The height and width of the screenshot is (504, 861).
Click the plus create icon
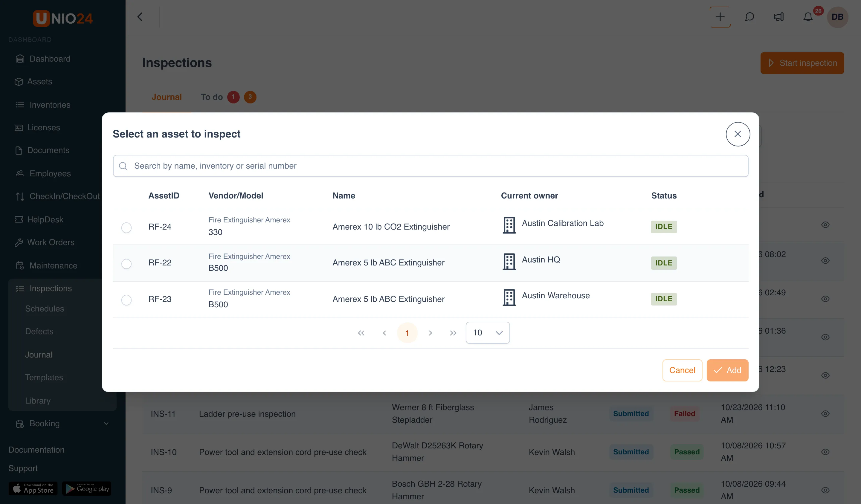click(x=720, y=17)
